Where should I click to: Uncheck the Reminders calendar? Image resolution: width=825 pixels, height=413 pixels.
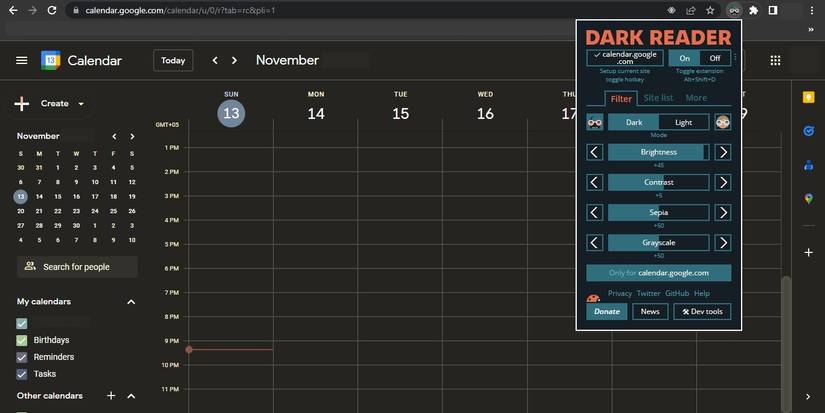click(22, 357)
